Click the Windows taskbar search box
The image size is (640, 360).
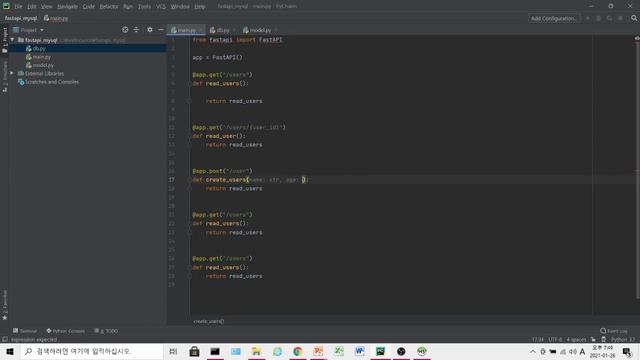pyautogui.click(x=91, y=351)
